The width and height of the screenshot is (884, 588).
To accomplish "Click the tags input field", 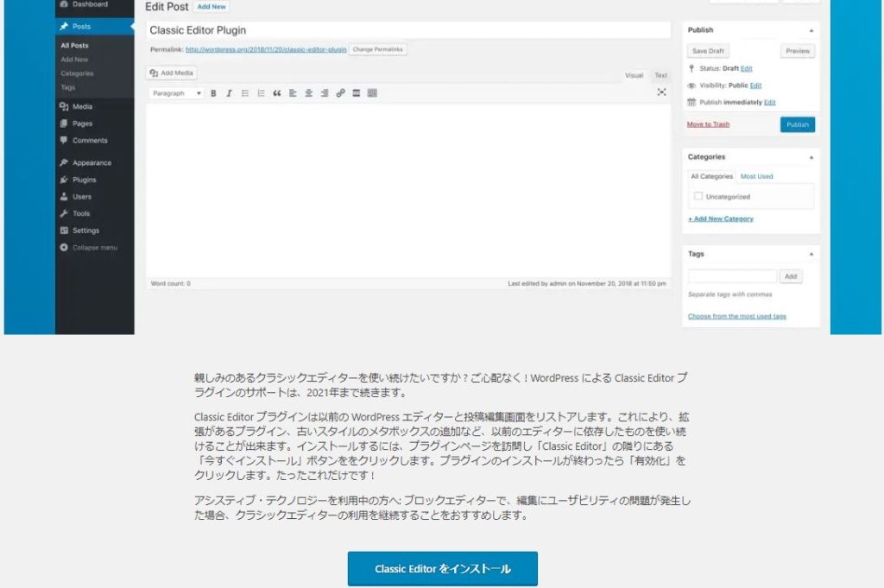I will tap(732, 277).
